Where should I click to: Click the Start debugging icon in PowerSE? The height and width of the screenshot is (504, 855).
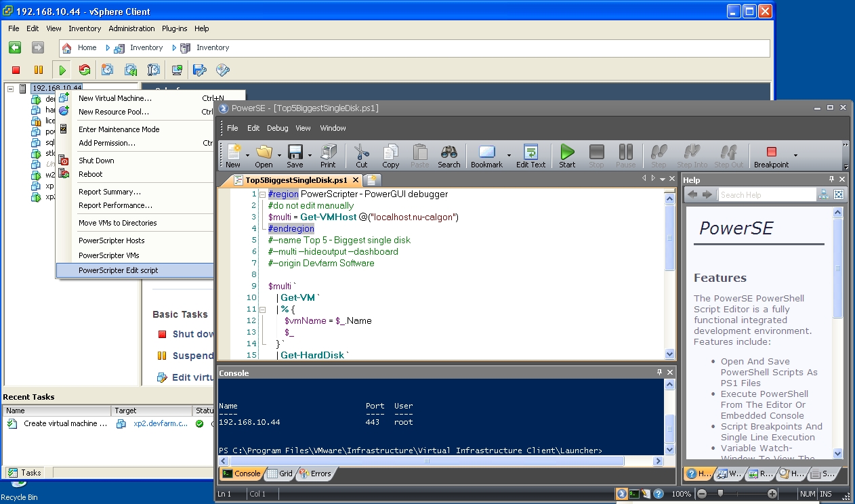pyautogui.click(x=567, y=152)
